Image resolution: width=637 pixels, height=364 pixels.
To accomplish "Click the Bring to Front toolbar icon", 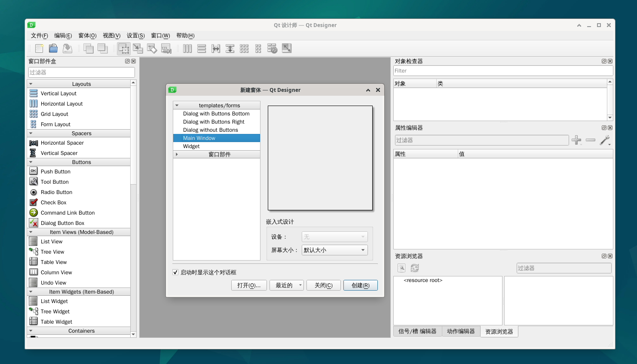I will (103, 49).
